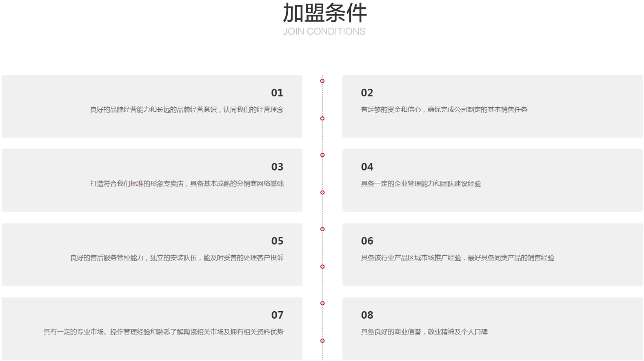Click the number 06 label
This screenshot has width=644, height=361.
(x=367, y=241)
